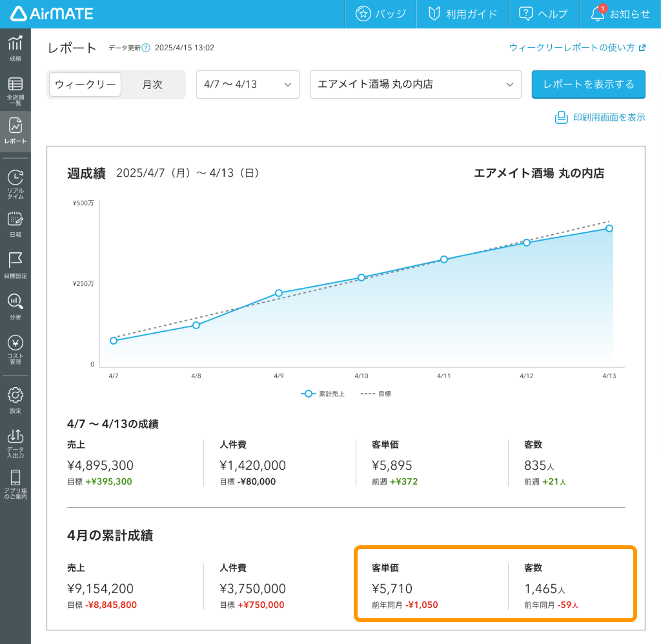661x644 pixels.
Task: Click the monthly 客単価 value ¥5,710
Action: pyautogui.click(x=392, y=589)
